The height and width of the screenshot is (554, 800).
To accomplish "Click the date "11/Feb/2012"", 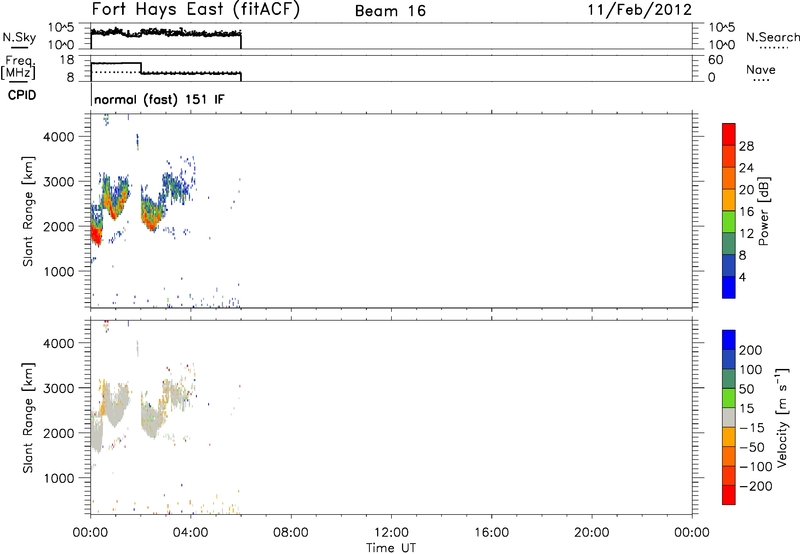I will coord(640,10).
